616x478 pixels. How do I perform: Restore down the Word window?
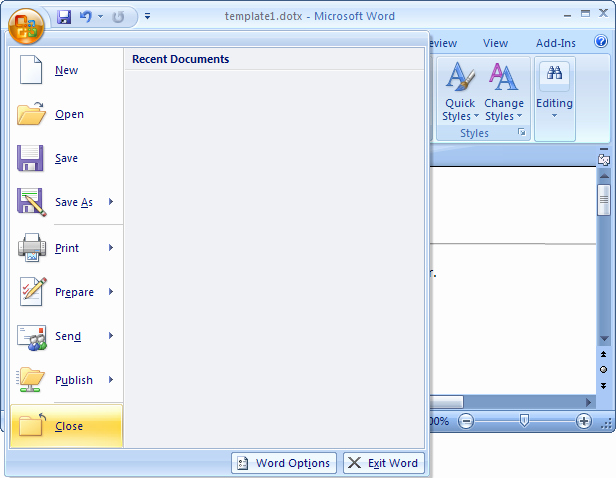pos(585,14)
